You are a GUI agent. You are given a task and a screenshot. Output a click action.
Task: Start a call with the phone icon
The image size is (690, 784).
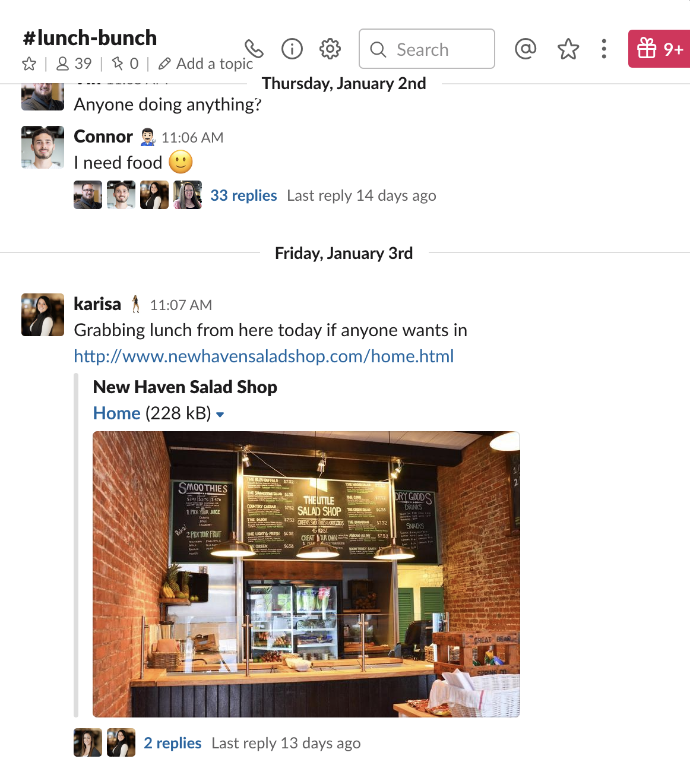(x=254, y=49)
